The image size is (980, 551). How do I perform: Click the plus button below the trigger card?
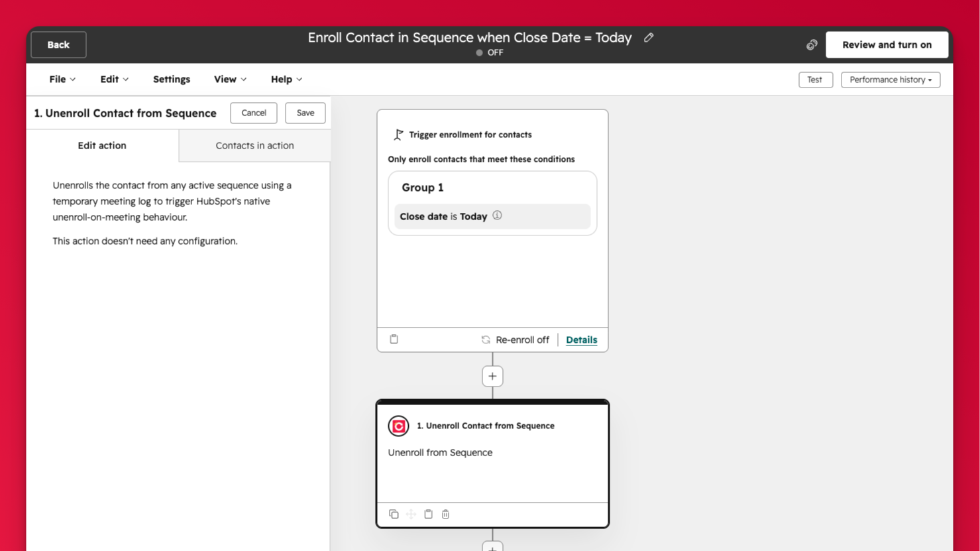coord(492,376)
